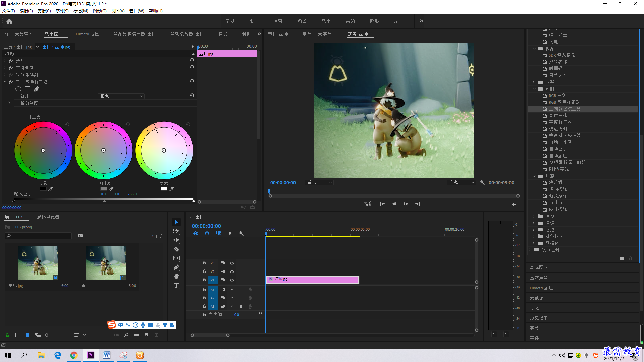Create ellipse mask for 三向颜色校正器
Screen dimensions: 644x362
point(18,89)
